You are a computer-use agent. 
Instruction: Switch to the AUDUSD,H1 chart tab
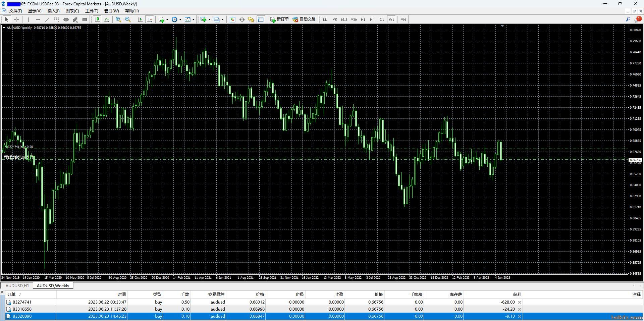[x=17, y=286]
